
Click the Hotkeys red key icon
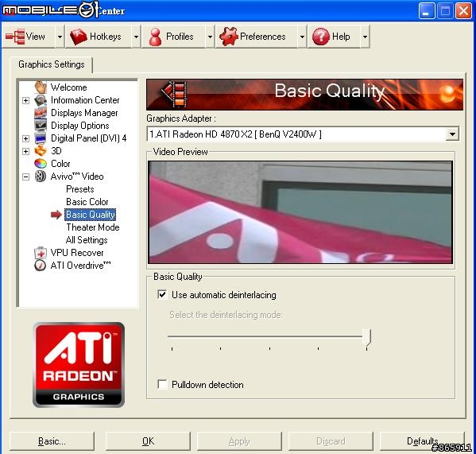click(x=79, y=37)
